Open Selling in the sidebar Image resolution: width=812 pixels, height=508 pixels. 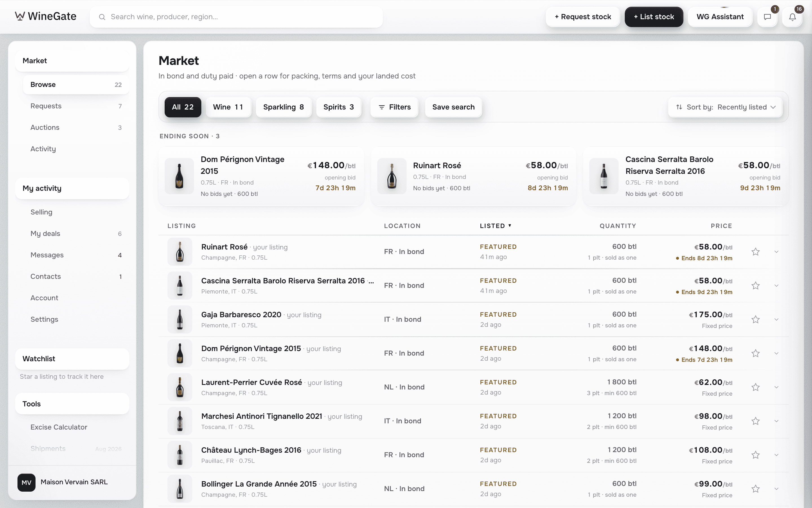click(x=76, y=212)
